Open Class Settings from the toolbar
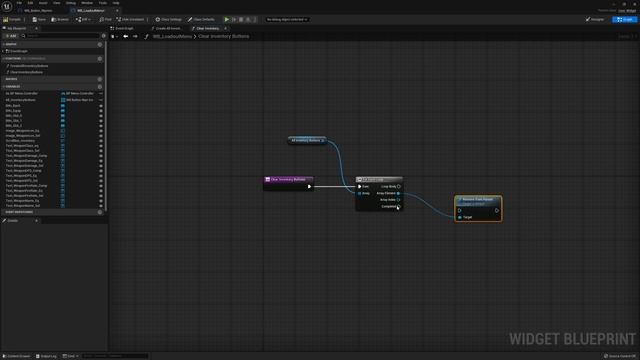The image size is (640, 360). click(x=169, y=20)
